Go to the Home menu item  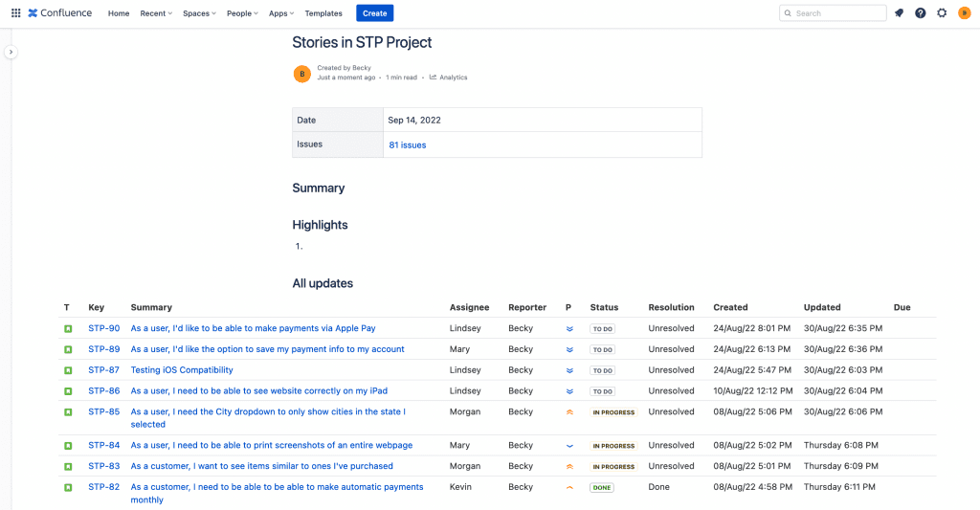click(x=119, y=13)
